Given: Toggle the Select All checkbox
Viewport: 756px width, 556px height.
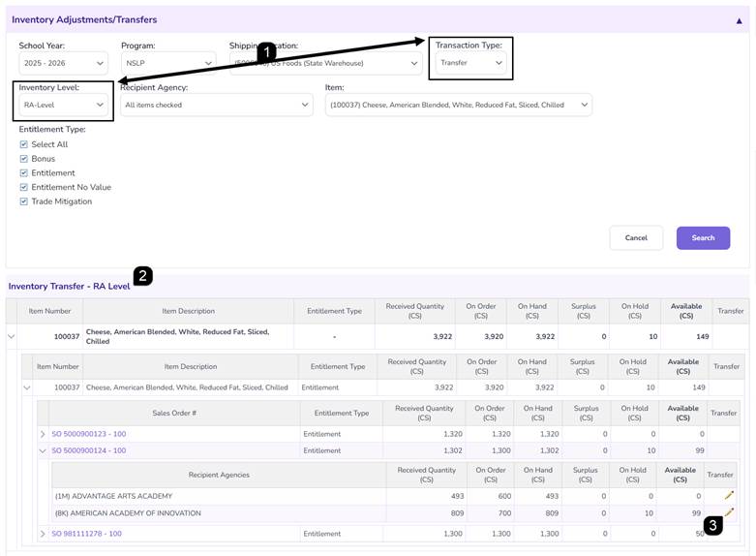Looking at the screenshot, I should pyautogui.click(x=23, y=144).
